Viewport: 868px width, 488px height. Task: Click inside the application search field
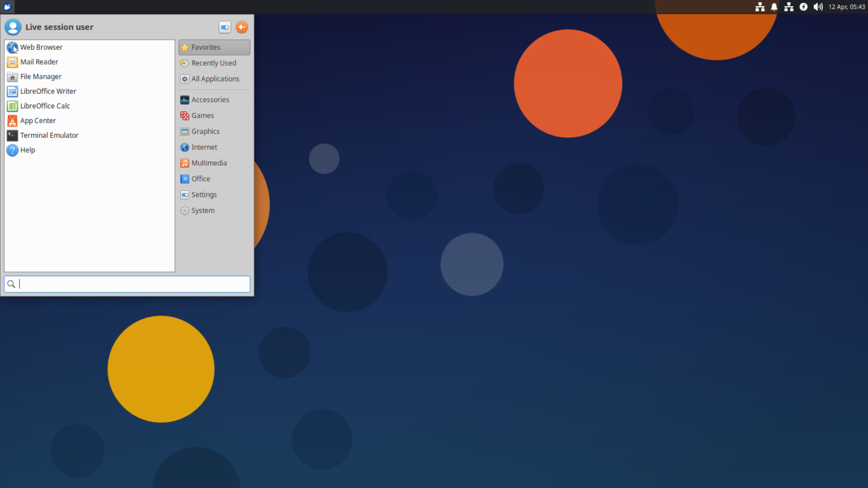(x=127, y=284)
